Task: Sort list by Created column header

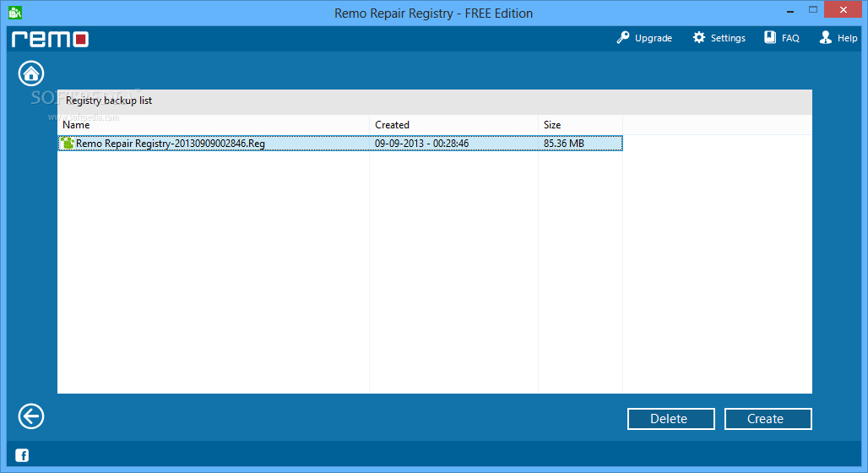Action: pos(454,125)
